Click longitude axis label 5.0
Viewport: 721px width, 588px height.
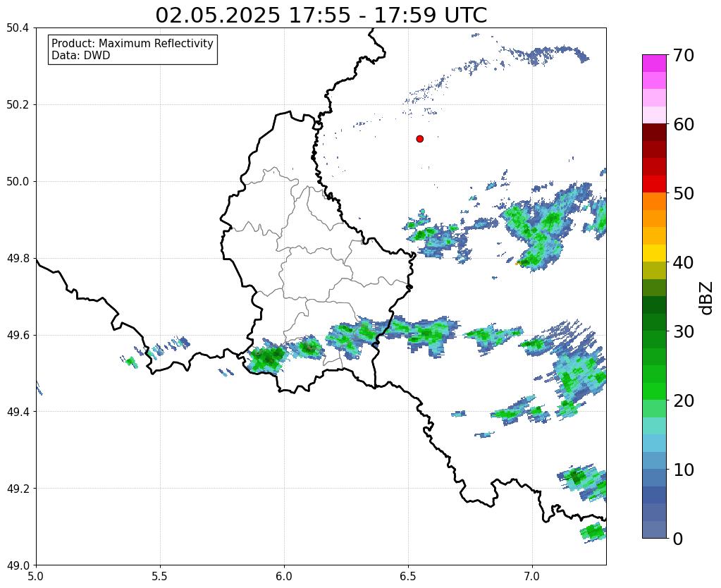click(x=36, y=576)
